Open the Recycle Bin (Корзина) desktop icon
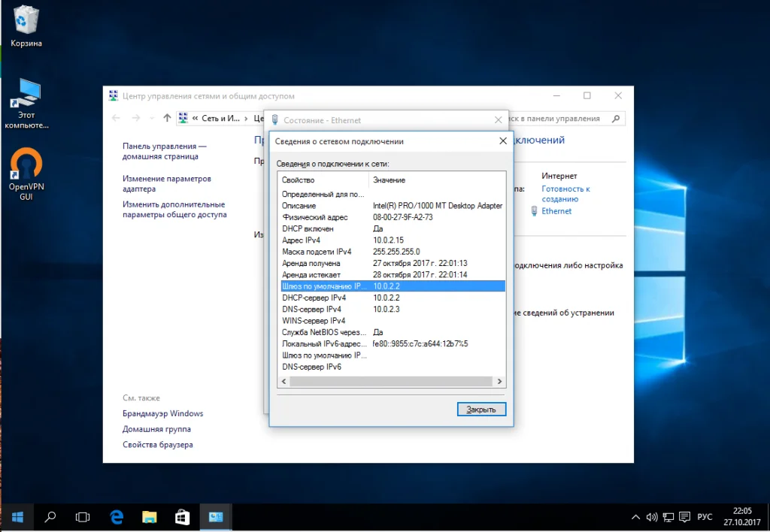 click(26, 21)
